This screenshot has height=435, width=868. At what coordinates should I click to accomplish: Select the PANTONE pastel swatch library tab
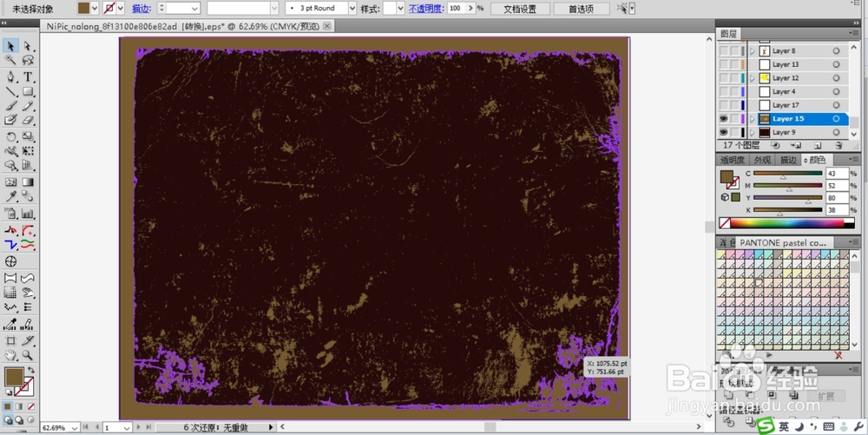point(783,242)
